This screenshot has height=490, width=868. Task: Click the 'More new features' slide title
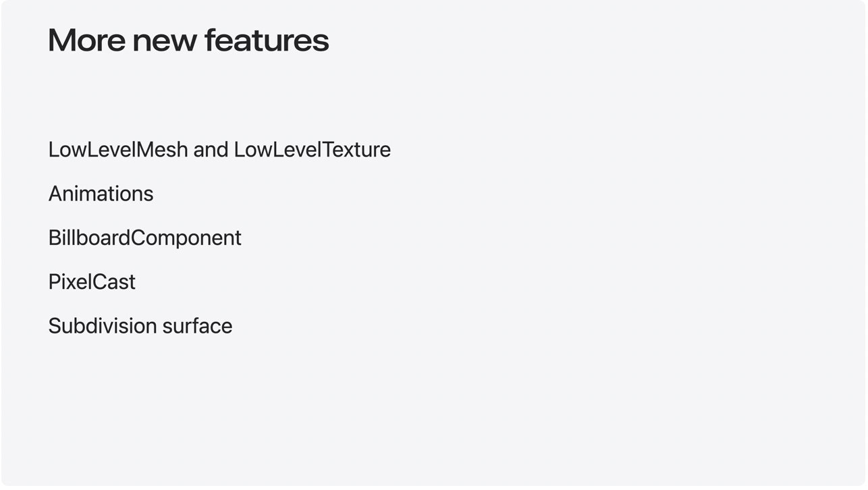coord(188,40)
